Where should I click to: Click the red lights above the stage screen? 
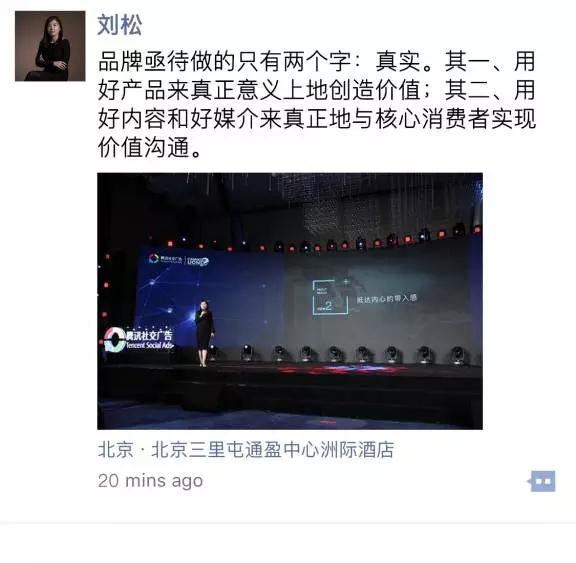[x=323, y=241]
